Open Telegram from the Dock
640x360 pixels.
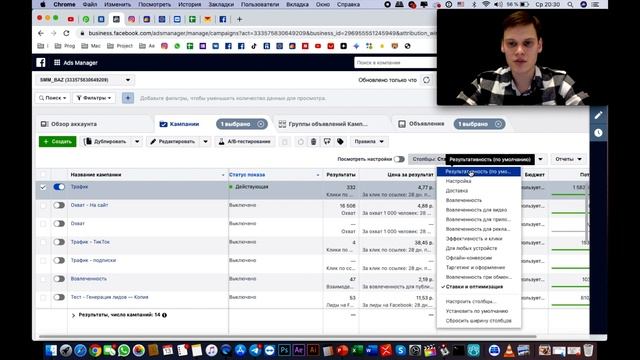[256, 350]
